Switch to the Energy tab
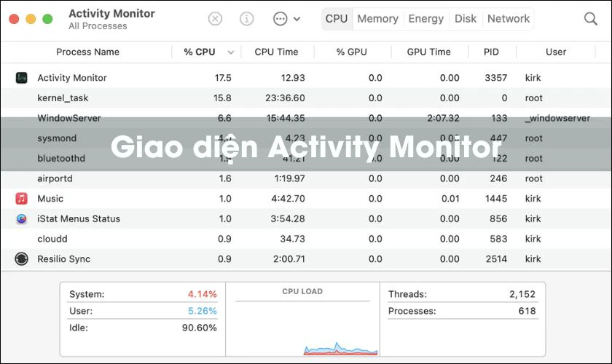Screen dimensions: 612x364 click(x=425, y=19)
